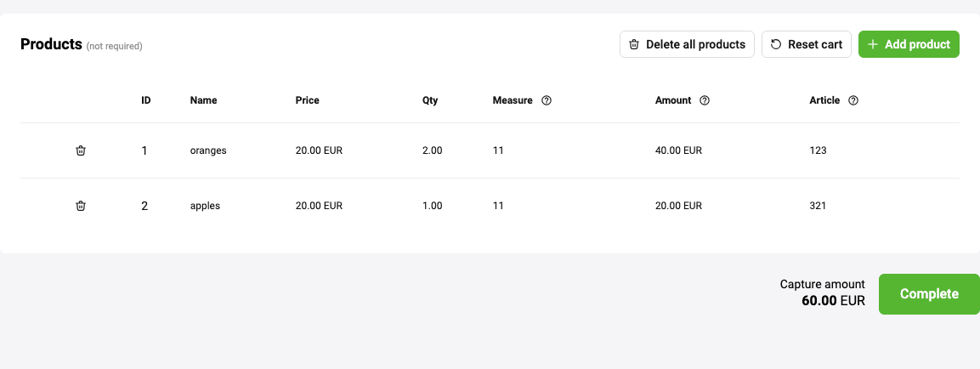Click the apples article number 321
Viewport: 980px width, 369px height.
click(818, 206)
